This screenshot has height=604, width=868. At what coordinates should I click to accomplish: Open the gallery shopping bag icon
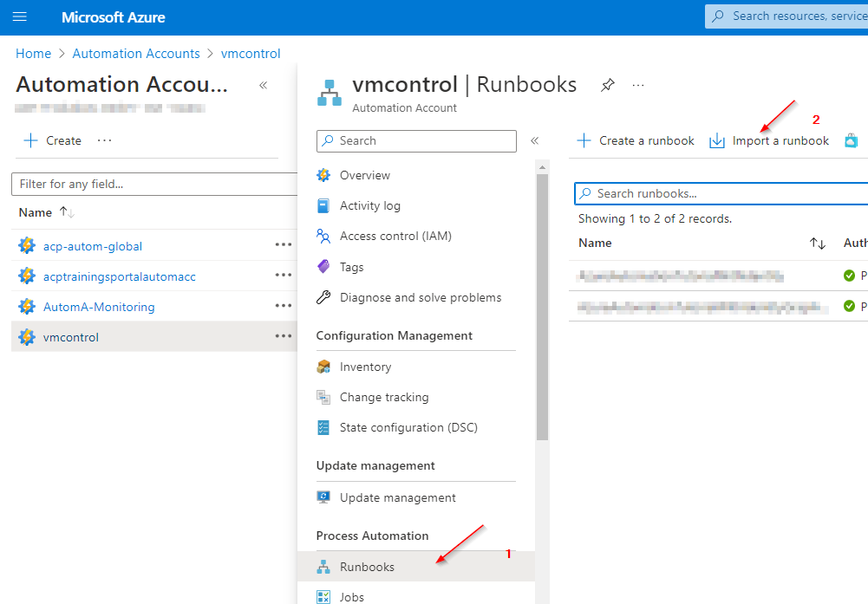point(851,140)
